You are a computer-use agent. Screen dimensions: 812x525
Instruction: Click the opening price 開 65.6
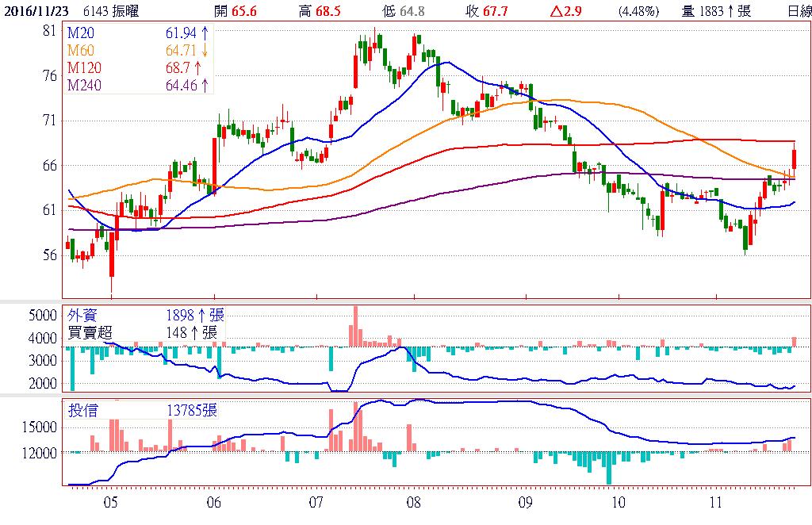[235, 11]
